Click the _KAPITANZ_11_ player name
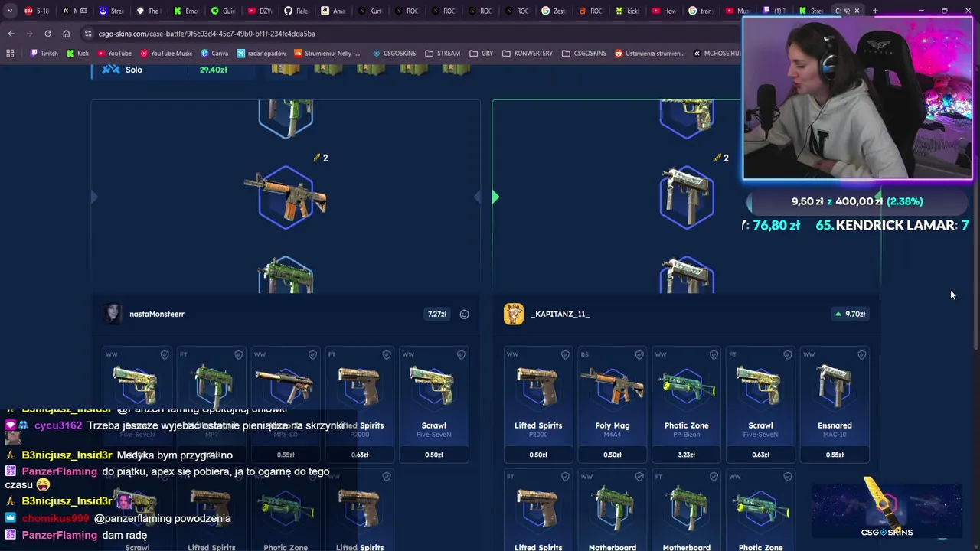 tap(560, 314)
